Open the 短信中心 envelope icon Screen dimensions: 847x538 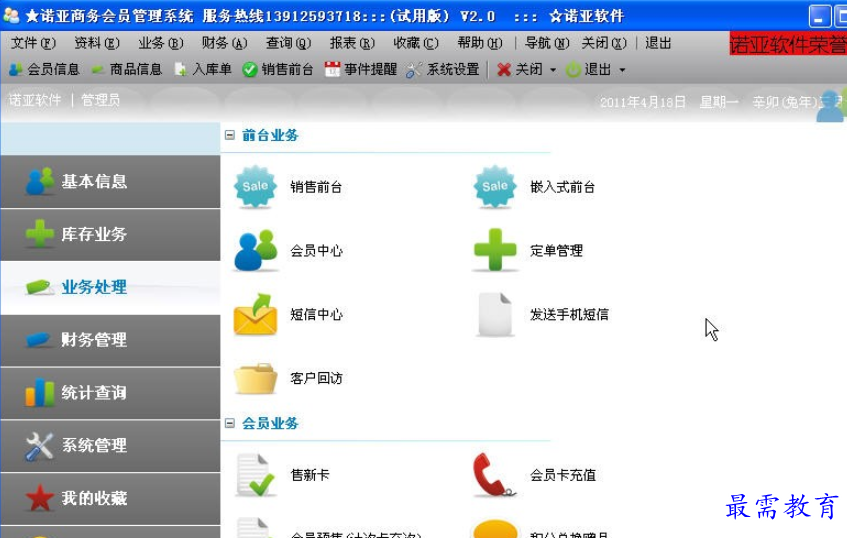(255, 314)
